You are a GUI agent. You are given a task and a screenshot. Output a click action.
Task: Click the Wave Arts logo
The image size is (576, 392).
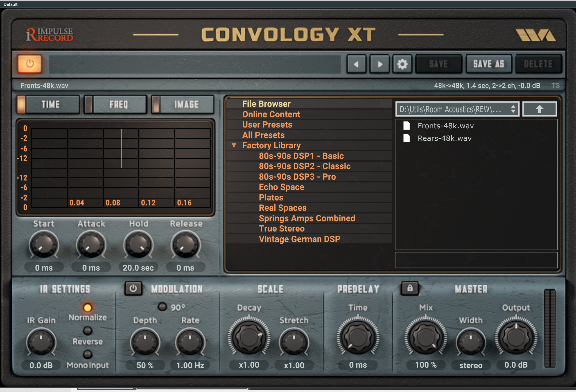click(x=536, y=35)
